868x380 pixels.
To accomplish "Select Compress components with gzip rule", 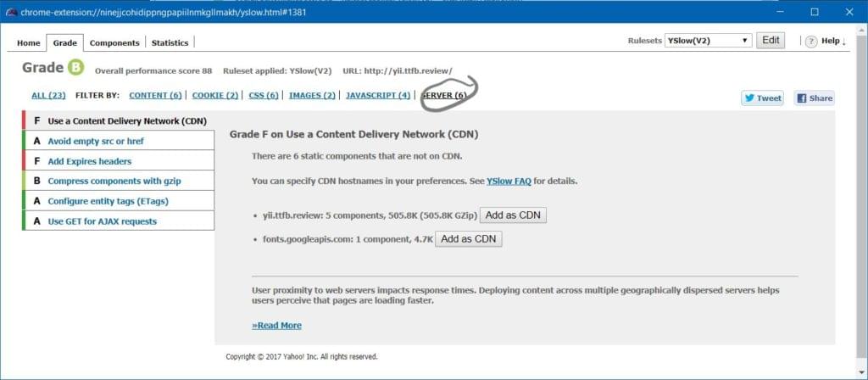I will tap(114, 181).
